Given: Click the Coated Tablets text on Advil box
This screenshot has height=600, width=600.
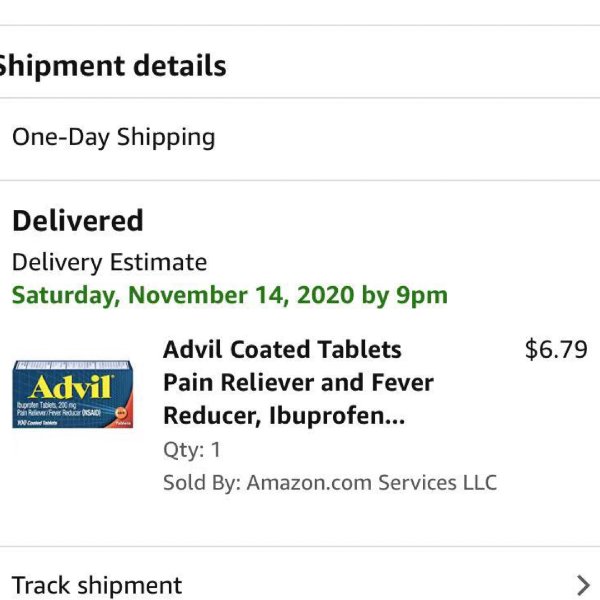Looking at the screenshot, I should pos(38,423).
